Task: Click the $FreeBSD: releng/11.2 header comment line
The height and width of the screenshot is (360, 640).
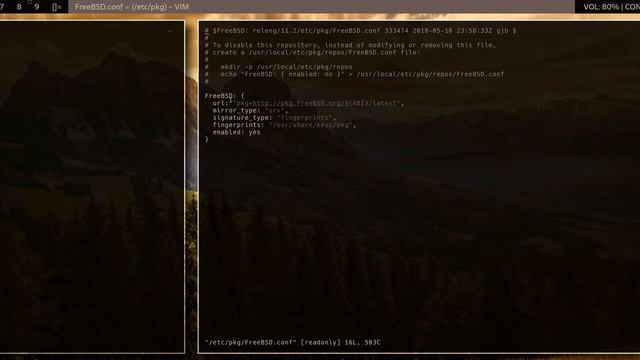Action: tap(360, 31)
